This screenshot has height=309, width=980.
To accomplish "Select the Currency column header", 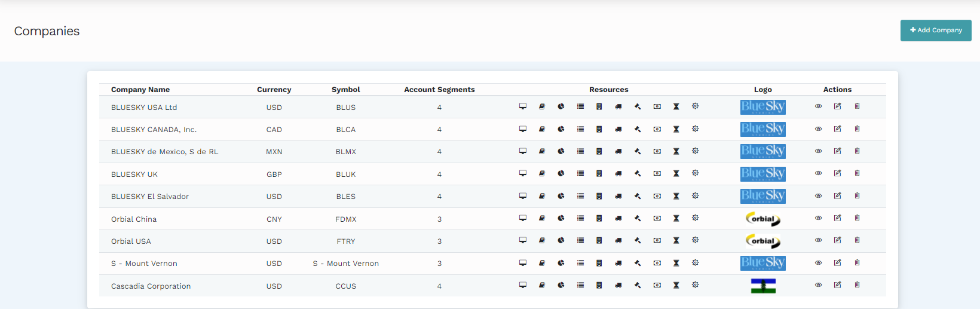I will tap(274, 90).
